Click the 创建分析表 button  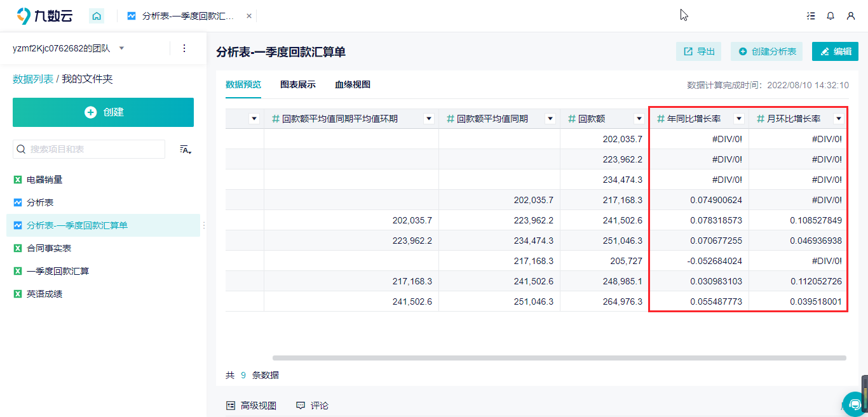tap(766, 51)
